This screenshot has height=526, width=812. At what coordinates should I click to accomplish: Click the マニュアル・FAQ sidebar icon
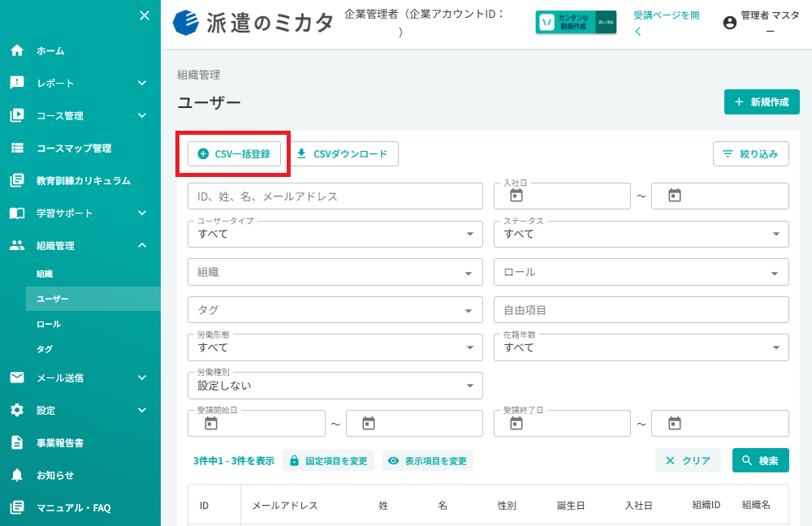[17, 507]
